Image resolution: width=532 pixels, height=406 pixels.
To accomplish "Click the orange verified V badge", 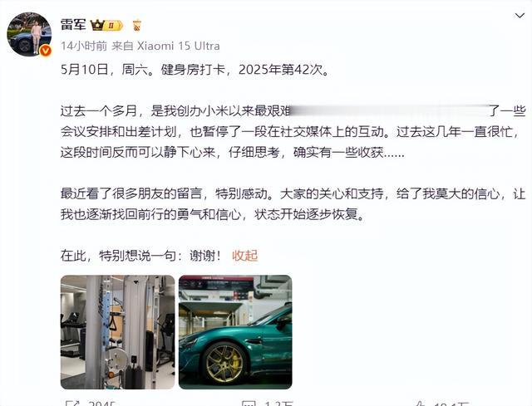I will [x=46, y=51].
